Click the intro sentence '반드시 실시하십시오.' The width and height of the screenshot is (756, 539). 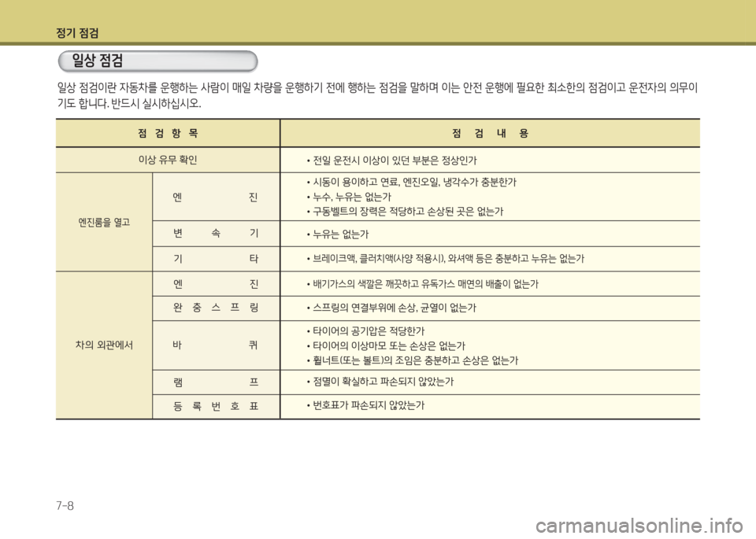(156, 104)
